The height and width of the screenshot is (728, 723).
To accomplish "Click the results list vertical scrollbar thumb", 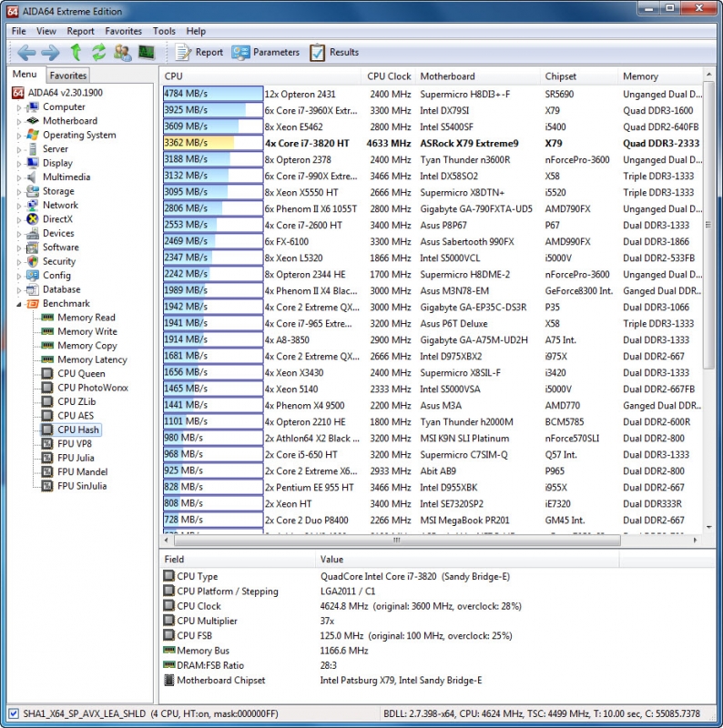I will pyautogui.click(x=708, y=226).
